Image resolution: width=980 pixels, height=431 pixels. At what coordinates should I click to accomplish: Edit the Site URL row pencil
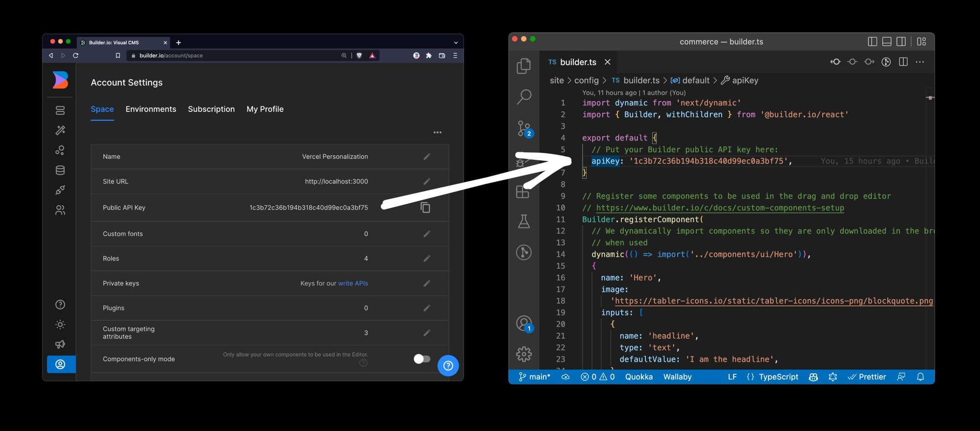click(427, 181)
